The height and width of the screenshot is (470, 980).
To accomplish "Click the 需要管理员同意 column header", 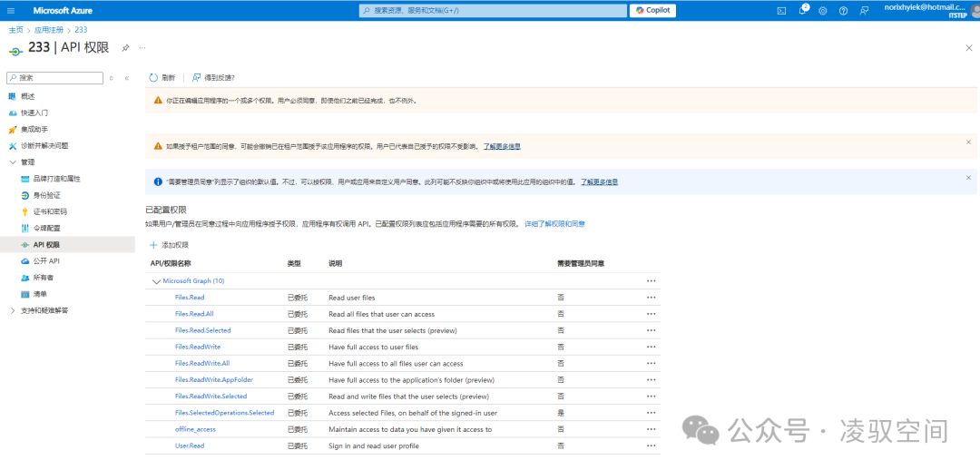I will [581, 264].
